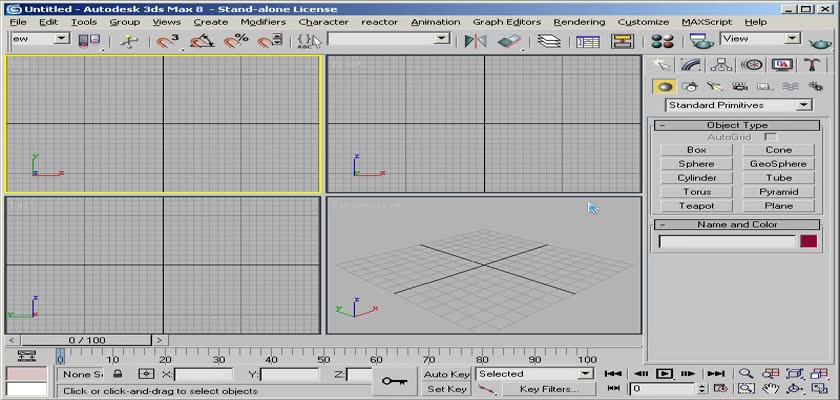Switch to the Display panel tab
The image size is (840, 400).
782,65
